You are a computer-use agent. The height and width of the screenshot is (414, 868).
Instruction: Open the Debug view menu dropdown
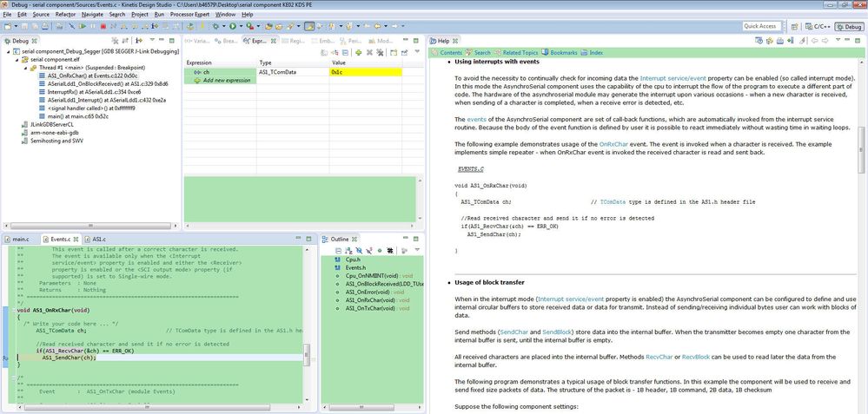click(x=152, y=41)
